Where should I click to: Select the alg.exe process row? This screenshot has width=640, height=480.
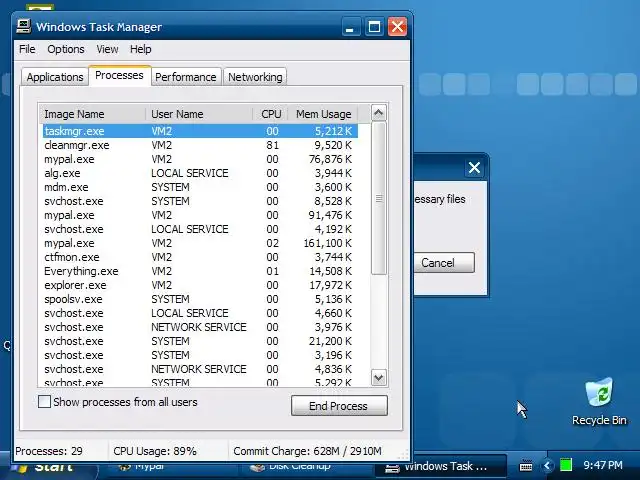coord(200,173)
